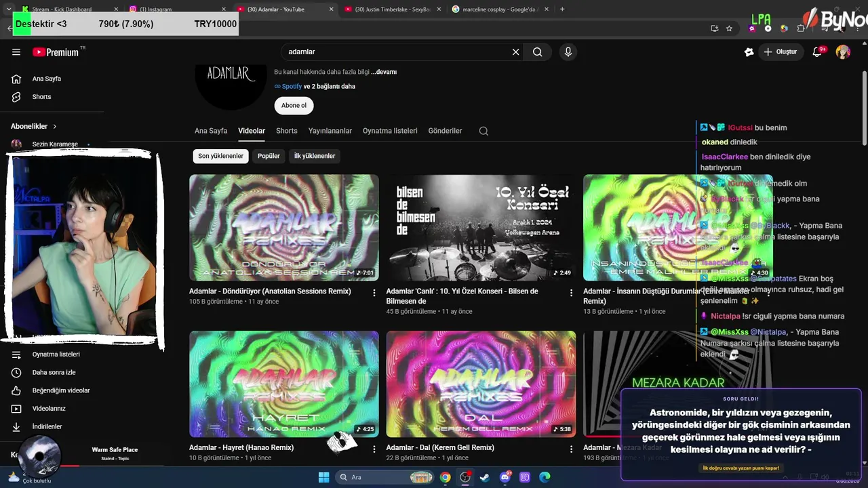Subscribe with the Abone ol button
Viewport: 868px width, 488px height.
[x=294, y=106]
